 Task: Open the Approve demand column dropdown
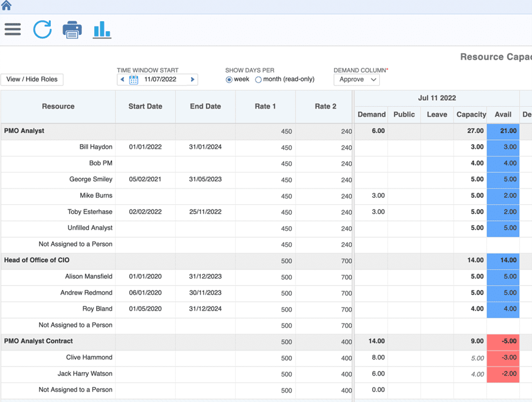tap(357, 80)
